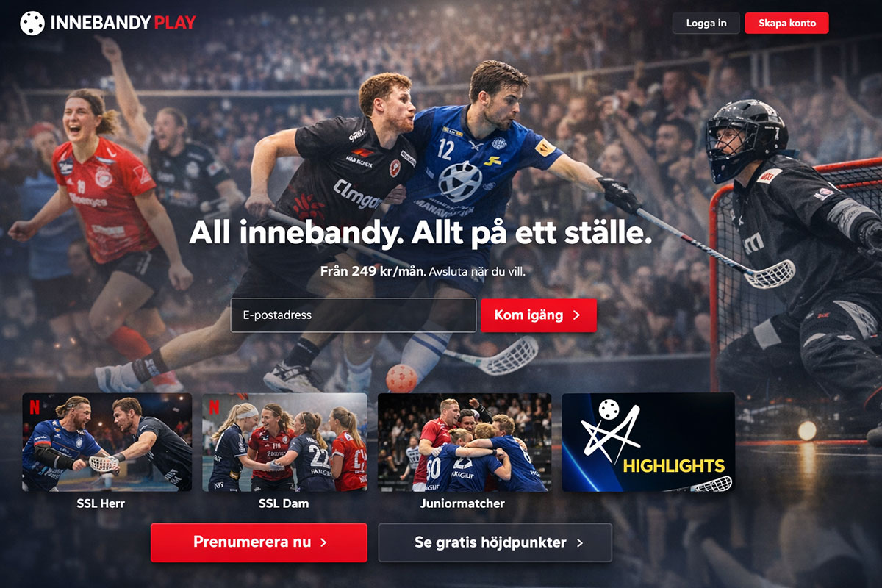Focus the E-postadress input field

coord(354,315)
